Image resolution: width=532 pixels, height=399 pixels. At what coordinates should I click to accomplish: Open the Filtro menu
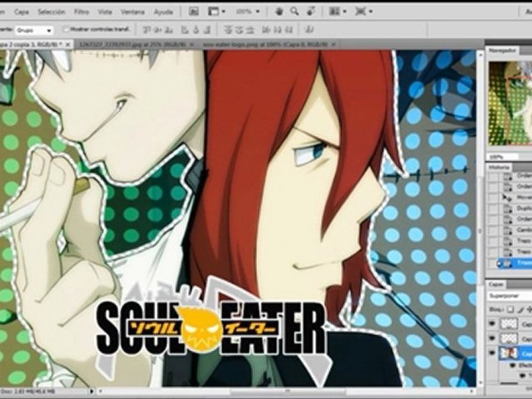pyautogui.click(x=81, y=12)
